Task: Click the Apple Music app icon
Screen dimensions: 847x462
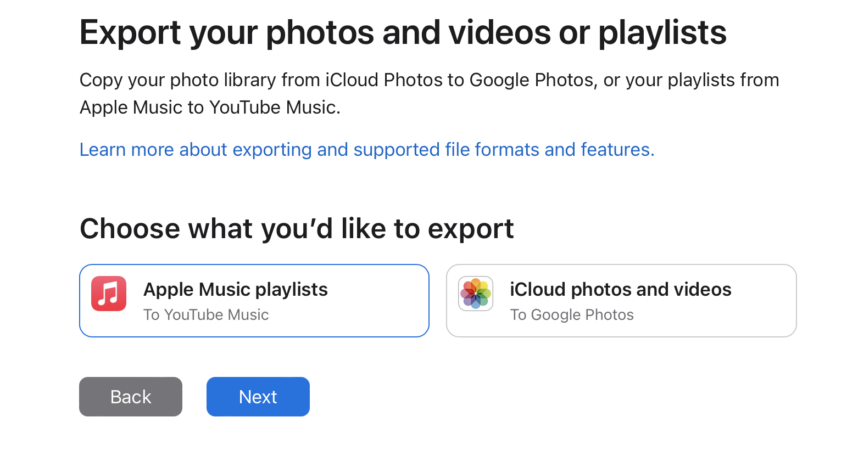Action: point(109,293)
